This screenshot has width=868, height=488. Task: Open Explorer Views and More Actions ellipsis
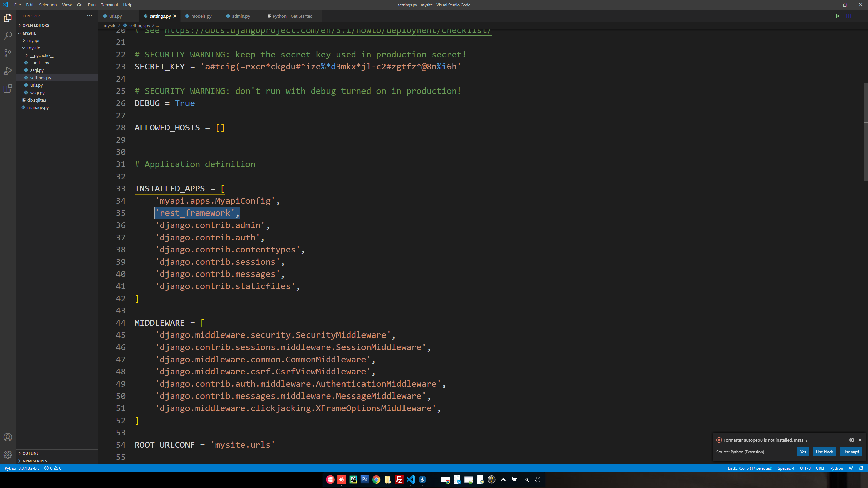[x=90, y=16]
